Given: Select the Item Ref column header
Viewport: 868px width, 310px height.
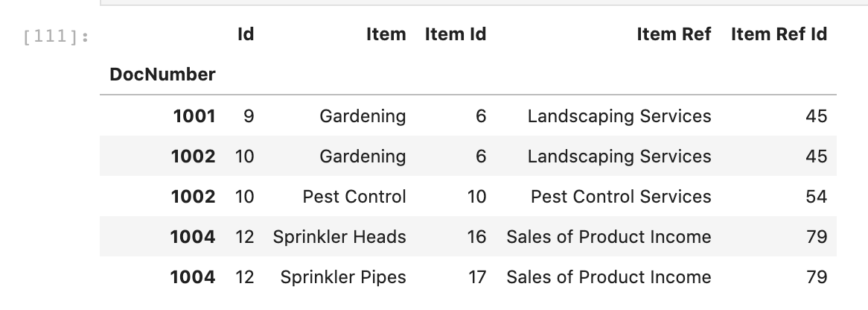Looking at the screenshot, I should tap(673, 34).
